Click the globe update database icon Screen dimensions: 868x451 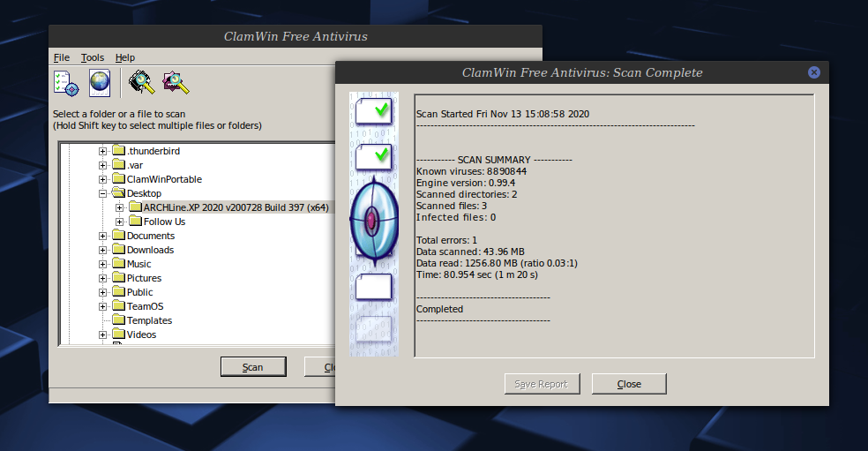(x=100, y=83)
